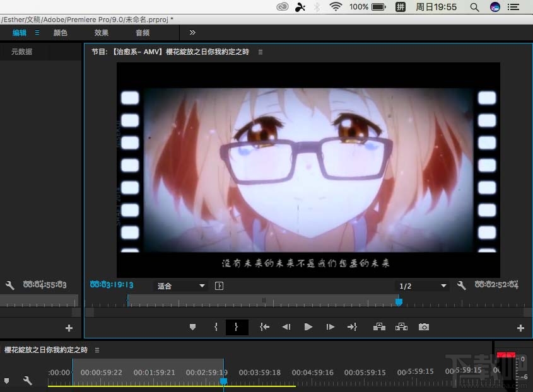The width and height of the screenshot is (533, 392).
Task: Add a marker using the marker icon
Action: [193, 326]
